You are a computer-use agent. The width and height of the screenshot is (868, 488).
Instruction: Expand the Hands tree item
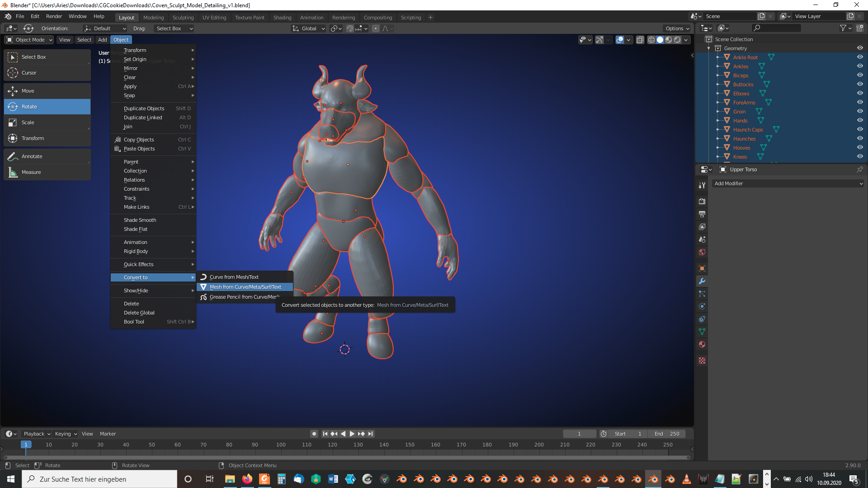(x=718, y=121)
